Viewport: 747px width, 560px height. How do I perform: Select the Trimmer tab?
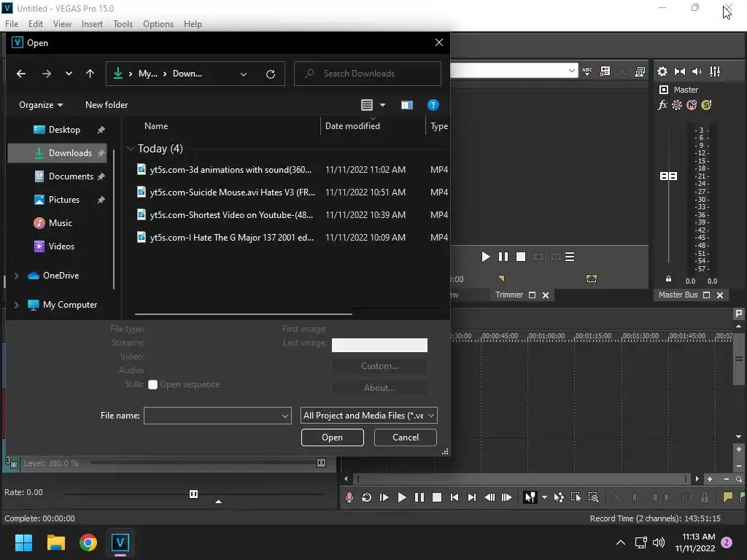click(x=508, y=295)
